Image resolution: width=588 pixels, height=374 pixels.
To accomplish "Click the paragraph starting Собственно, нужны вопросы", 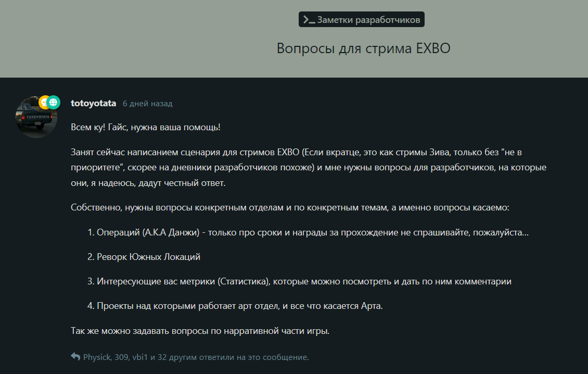I will (290, 207).
